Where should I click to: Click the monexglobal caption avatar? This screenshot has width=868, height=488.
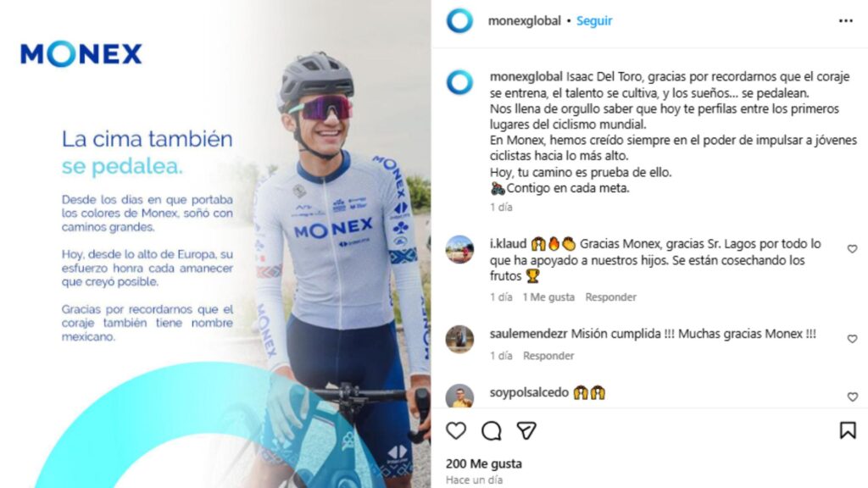[x=459, y=82]
